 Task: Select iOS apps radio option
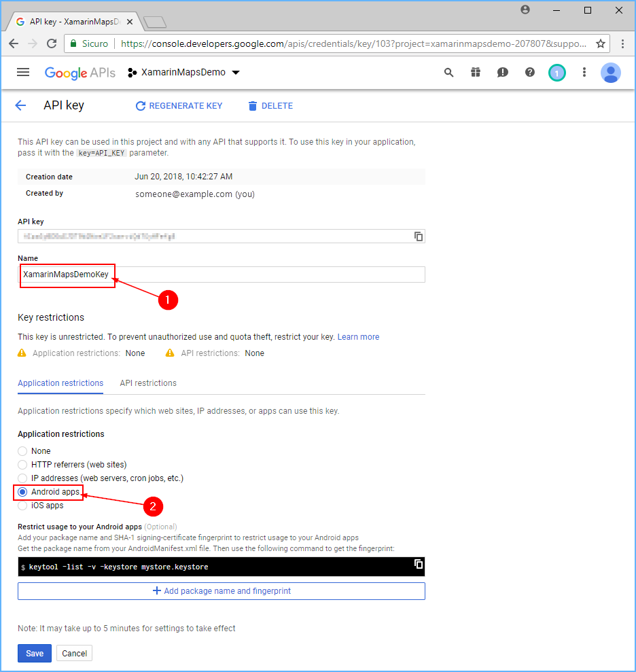coord(22,506)
